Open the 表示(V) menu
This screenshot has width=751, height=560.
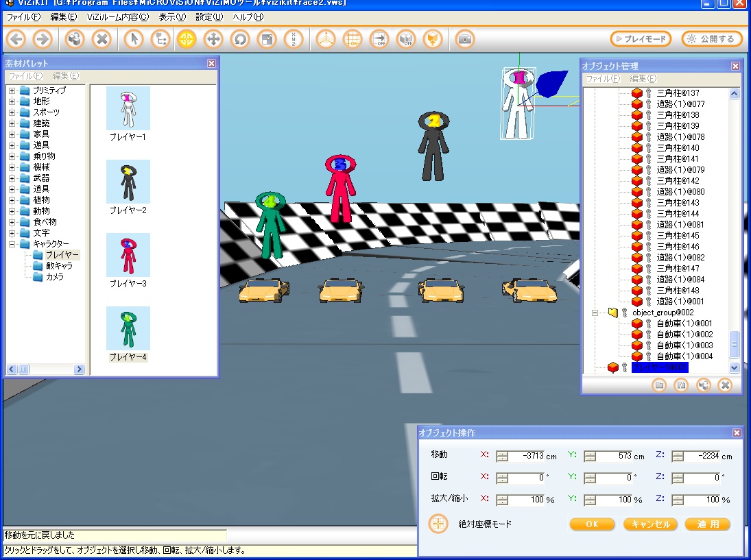tap(171, 17)
